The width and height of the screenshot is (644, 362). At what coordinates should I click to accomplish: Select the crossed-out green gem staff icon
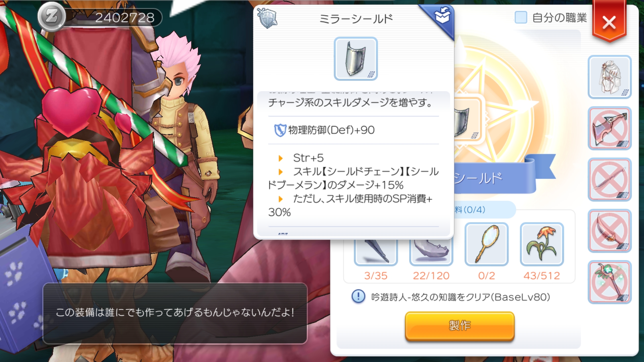click(609, 282)
